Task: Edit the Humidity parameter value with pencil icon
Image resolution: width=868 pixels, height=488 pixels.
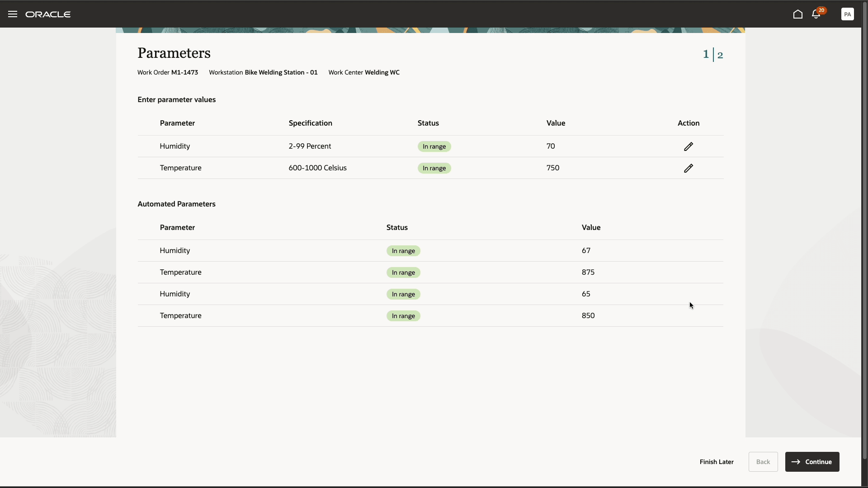Action: click(689, 146)
